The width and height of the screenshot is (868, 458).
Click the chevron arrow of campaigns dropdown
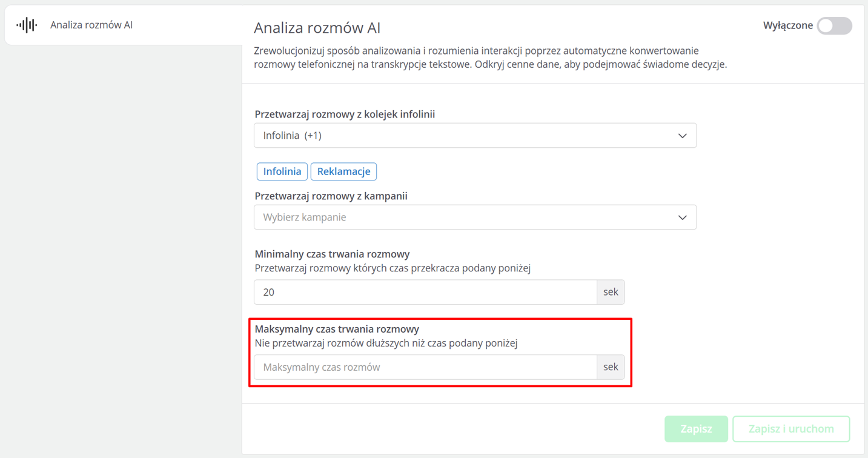(x=682, y=217)
